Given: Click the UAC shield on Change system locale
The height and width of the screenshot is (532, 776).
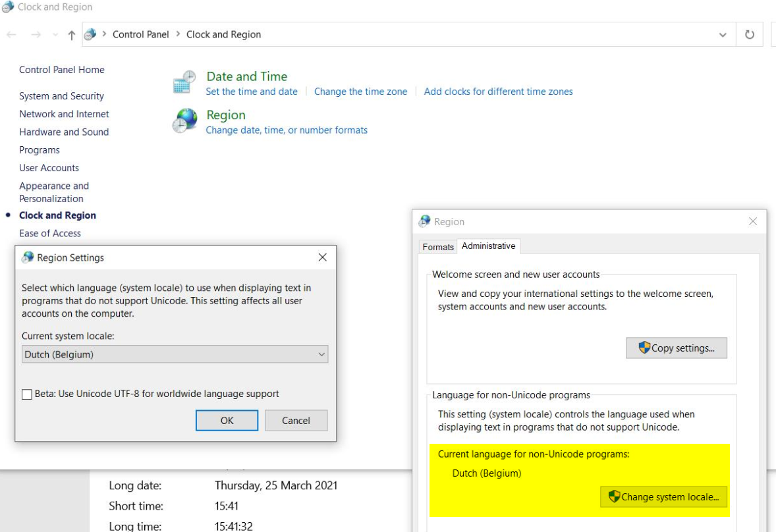Looking at the screenshot, I should [x=614, y=497].
